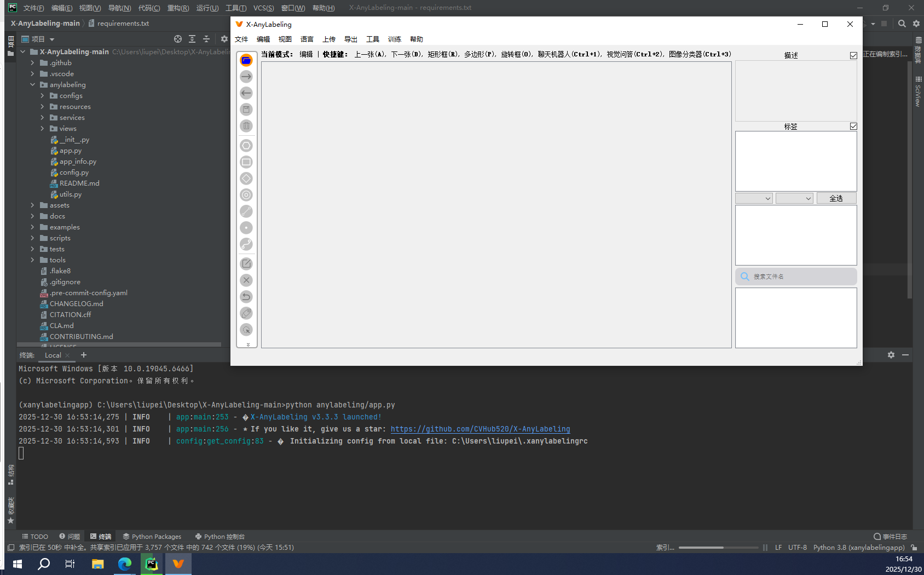Open the first dropdown beside 全选
The height and width of the screenshot is (575, 924).
[754, 198]
